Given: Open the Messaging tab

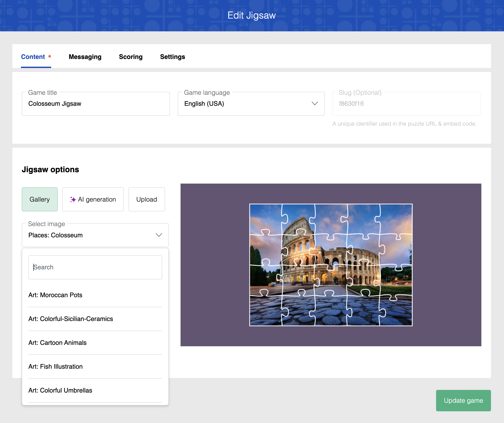Looking at the screenshot, I should [x=85, y=57].
